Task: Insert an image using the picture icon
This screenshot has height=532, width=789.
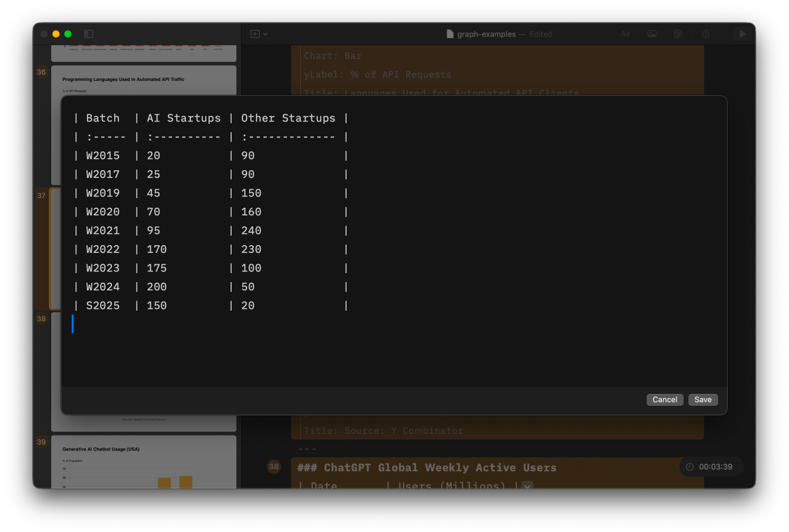Action: click(x=651, y=34)
